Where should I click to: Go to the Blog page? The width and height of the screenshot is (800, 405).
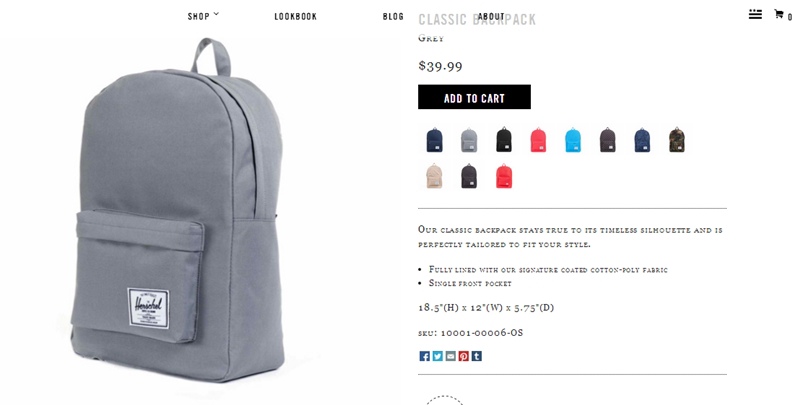coord(393,16)
